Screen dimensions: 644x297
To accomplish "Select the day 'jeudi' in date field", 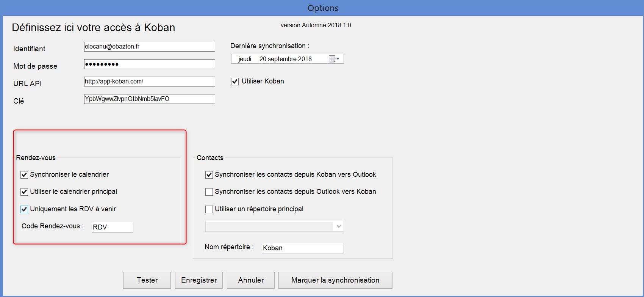I will point(245,59).
